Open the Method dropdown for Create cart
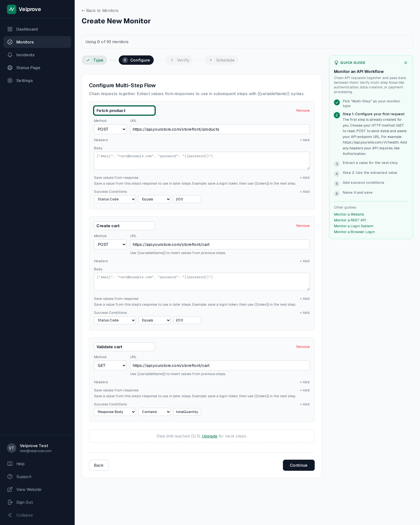The width and height of the screenshot is (420, 525). click(110, 244)
